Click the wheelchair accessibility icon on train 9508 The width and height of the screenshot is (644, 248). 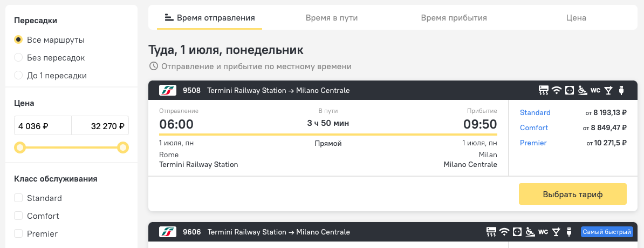coord(582,90)
